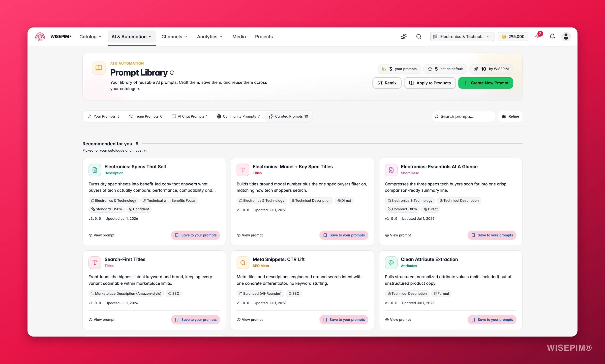605x364 pixels.
Task: Go to the Media menu item
Action: coord(239,37)
